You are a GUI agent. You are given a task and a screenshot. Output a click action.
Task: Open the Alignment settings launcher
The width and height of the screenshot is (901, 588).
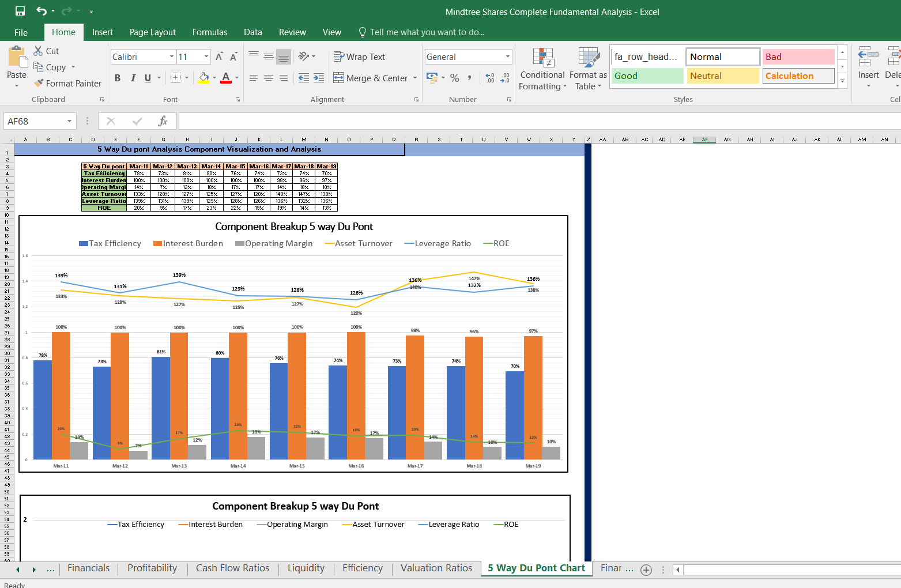coord(416,100)
